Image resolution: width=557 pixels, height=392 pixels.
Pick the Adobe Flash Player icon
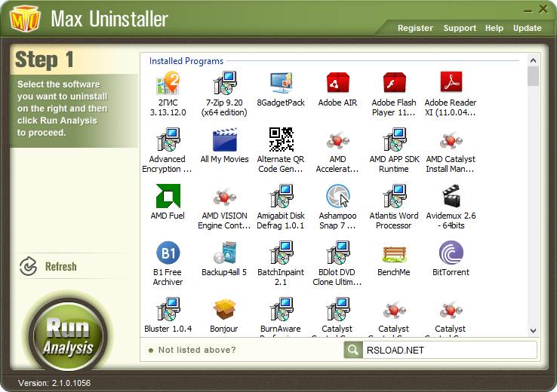[394, 83]
